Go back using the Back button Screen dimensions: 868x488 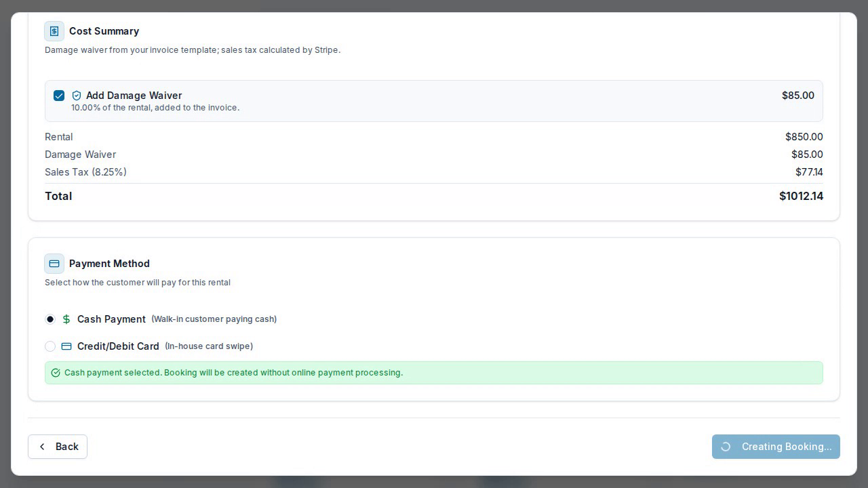click(58, 447)
